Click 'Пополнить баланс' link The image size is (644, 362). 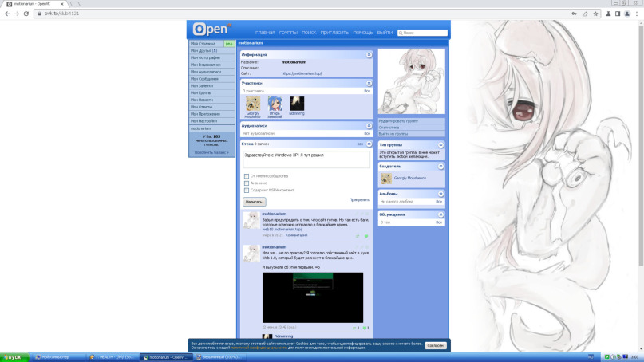(x=211, y=152)
